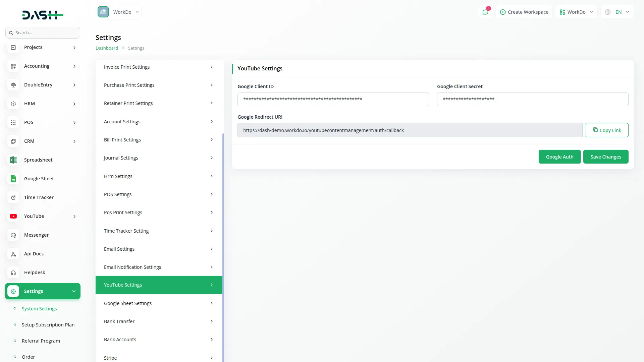Screen dimensions: 644x362
Task: Click the Save Changes button
Action: tap(606, 157)
